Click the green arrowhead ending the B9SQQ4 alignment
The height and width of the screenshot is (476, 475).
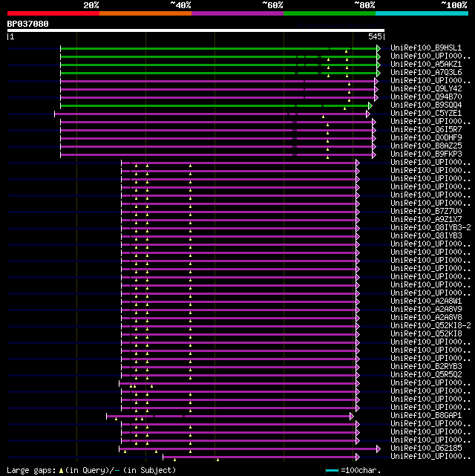(370, 105)
